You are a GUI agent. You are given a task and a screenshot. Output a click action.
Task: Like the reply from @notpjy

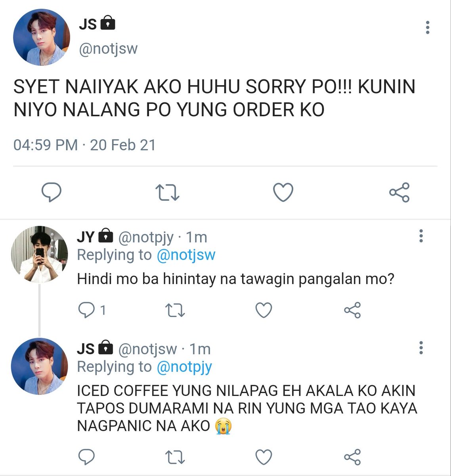point(264,310)
